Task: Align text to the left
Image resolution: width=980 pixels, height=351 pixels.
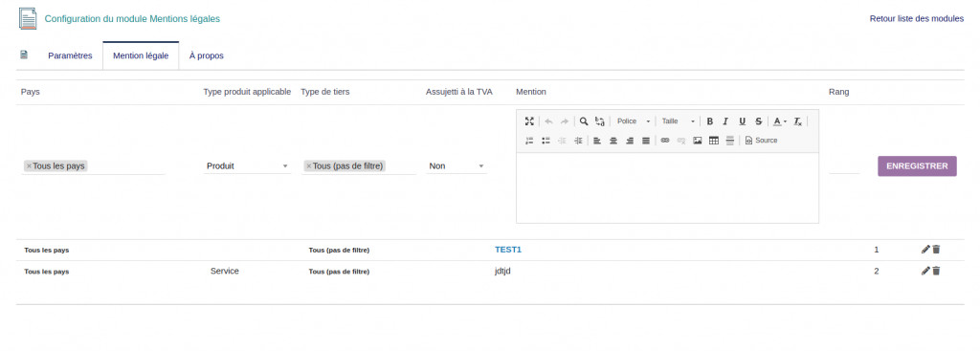Action: click(x=597, y=141)
